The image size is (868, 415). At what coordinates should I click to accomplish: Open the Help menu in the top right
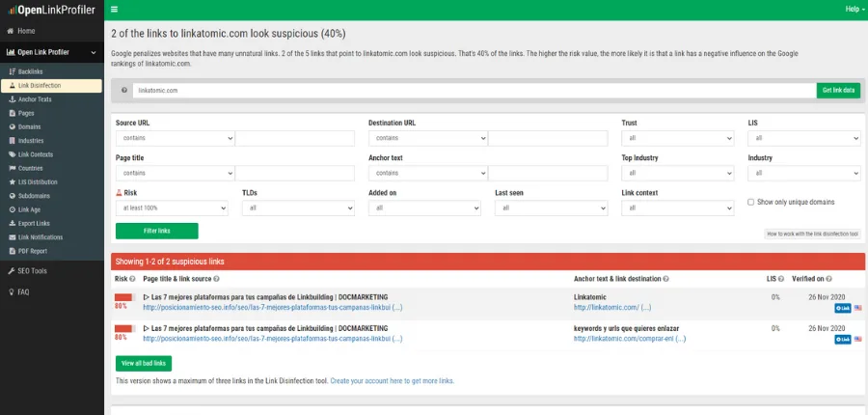point(853,9)
